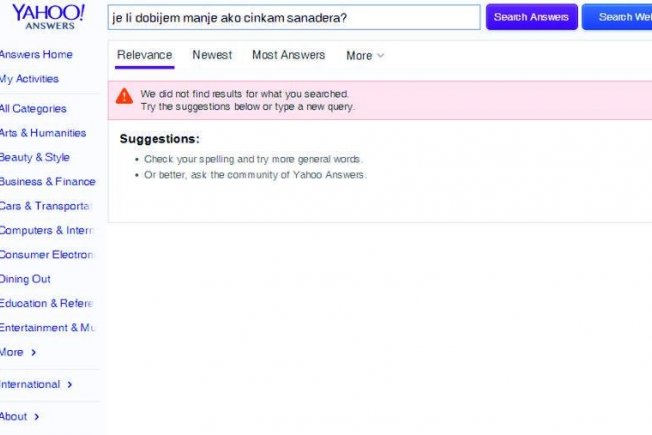Image resolution: width=652 pixels, height=435 pixels.
Task: Switch to the Newest tab
Action: pos(212,55)
